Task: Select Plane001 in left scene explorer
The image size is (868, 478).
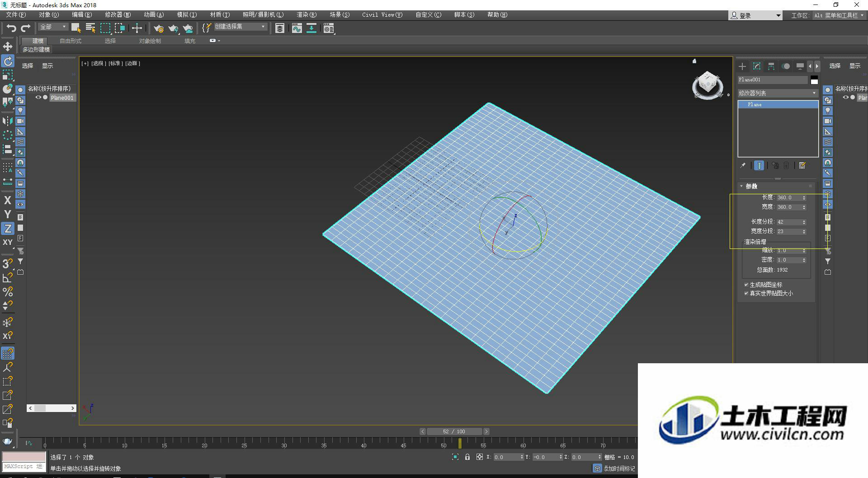Action: tap(62, 98)
